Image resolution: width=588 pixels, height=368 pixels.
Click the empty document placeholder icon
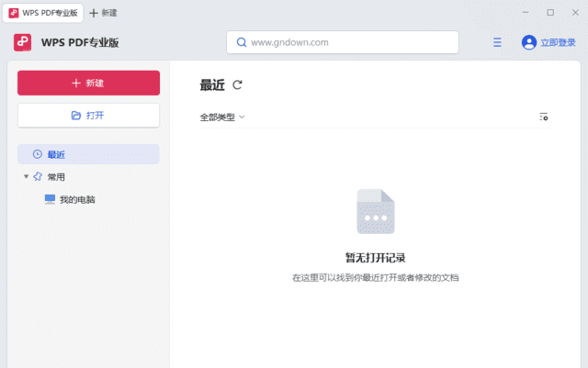(x=375, y=212)
